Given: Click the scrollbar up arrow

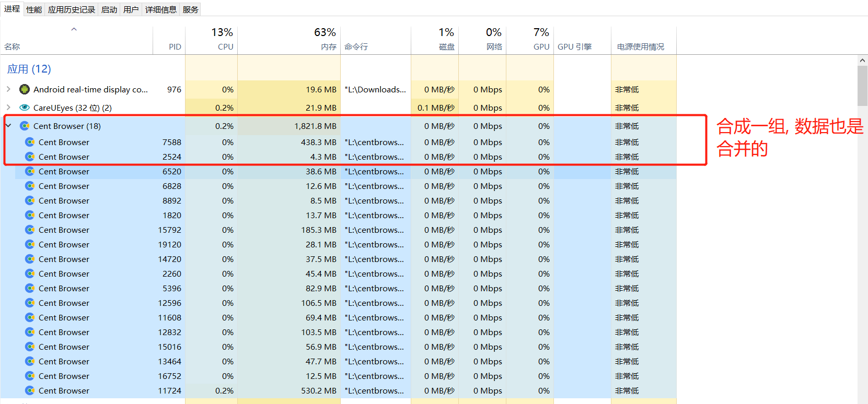Looking at the screenshot, I should (862, 61).
